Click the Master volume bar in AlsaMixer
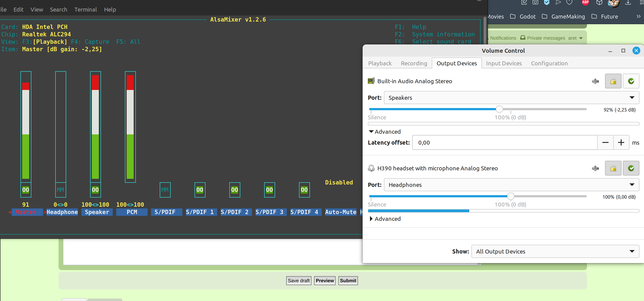Viewport: 644px width, 301px height. coord(26,127)
